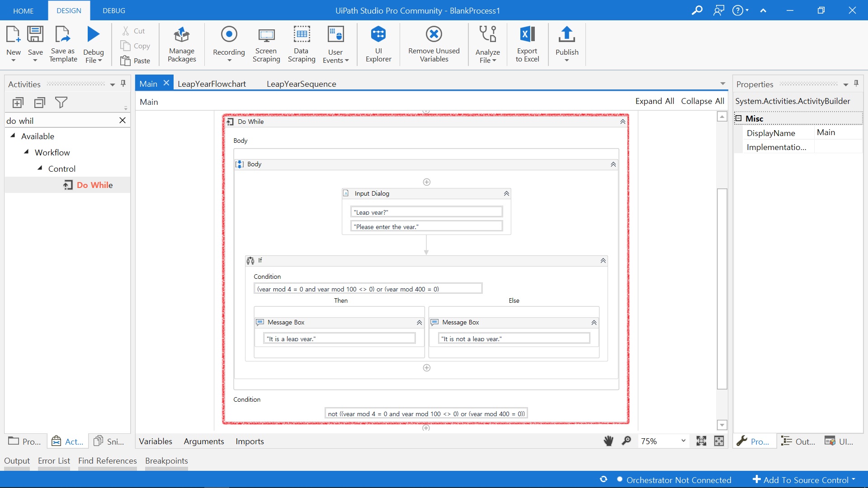Screen dimensions: 868x488
Task: Click the Export to Excel icon
Action: [x=527, y=44]
